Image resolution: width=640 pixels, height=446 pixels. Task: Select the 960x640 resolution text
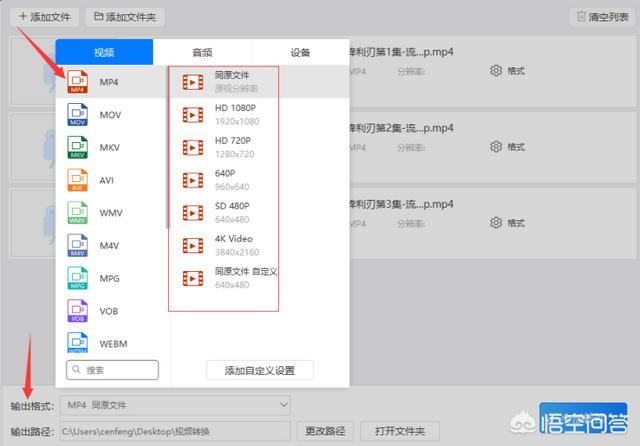click(232, 186)
